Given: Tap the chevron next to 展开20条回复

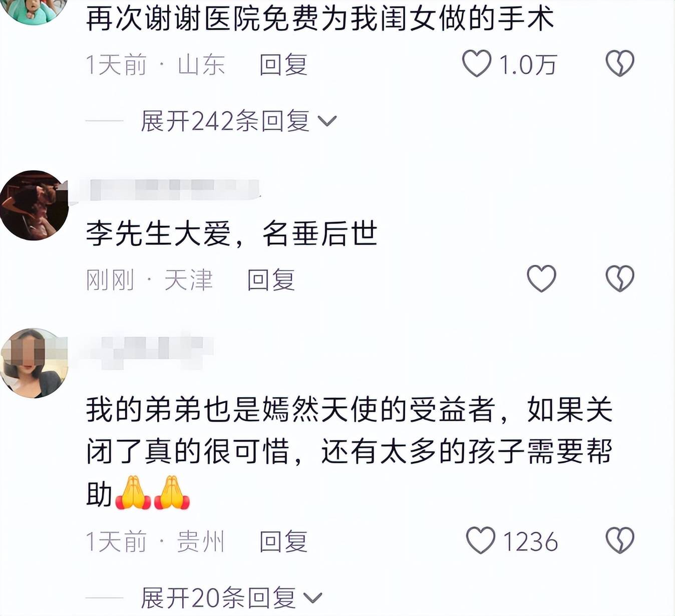Looking at the screenshot, I should 313,598.
